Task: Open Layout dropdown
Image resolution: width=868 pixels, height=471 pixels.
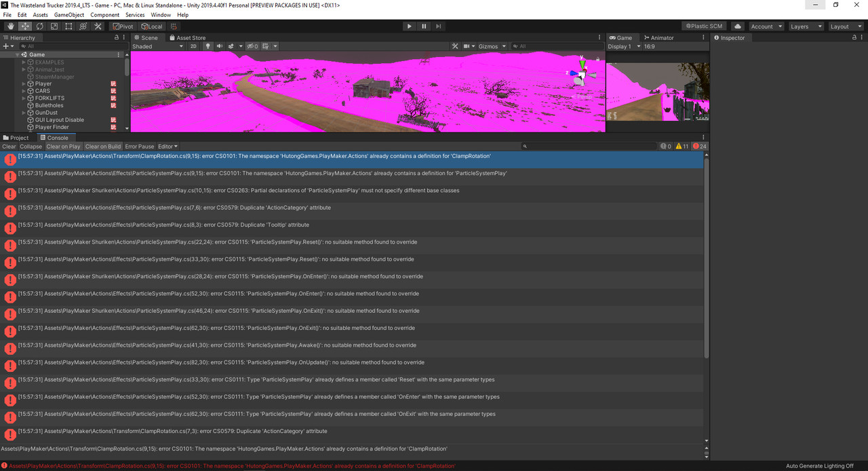Action: [x=846, y=26]
